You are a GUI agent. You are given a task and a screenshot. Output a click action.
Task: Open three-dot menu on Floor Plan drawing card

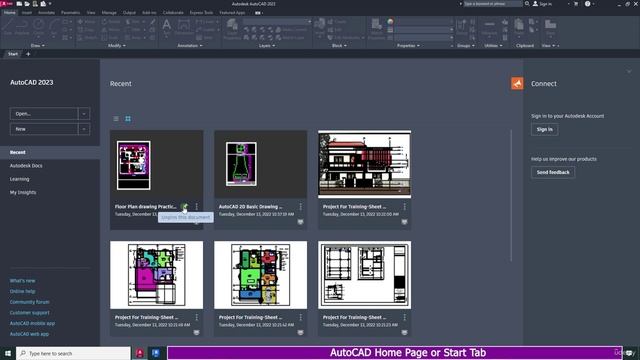tap(196, 207)
